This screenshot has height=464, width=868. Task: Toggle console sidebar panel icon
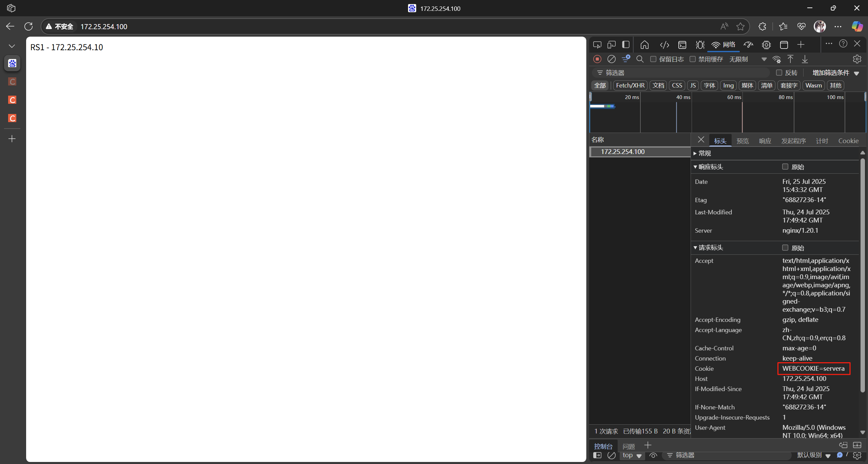(597, 456)
